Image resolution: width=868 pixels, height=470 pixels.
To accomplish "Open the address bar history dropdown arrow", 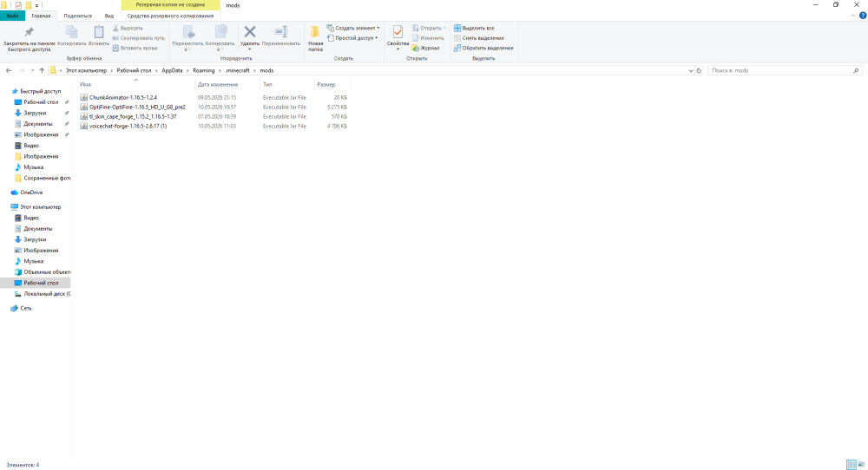I will tap(691, 71).
